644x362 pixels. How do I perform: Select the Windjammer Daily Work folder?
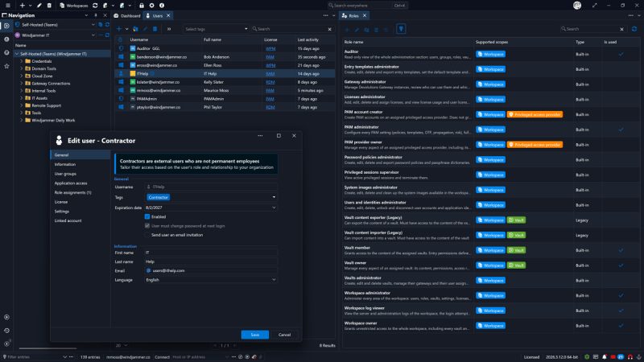tap(53, 120)
